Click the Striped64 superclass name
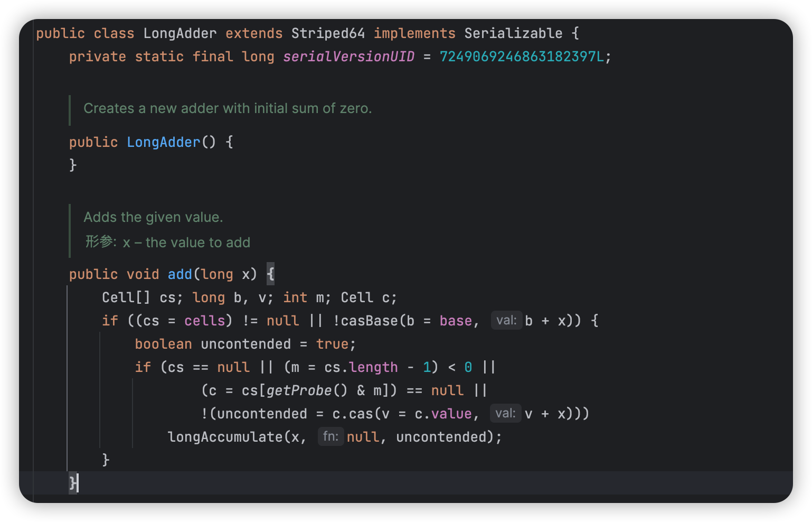The height and width of the screenshot is (522, 812). (328, 33)
